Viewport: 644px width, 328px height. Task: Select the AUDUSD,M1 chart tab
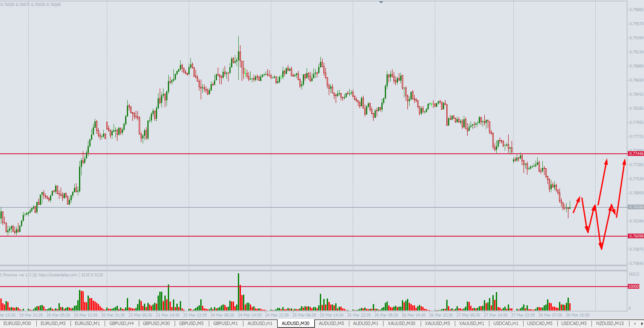coord(366,323)
